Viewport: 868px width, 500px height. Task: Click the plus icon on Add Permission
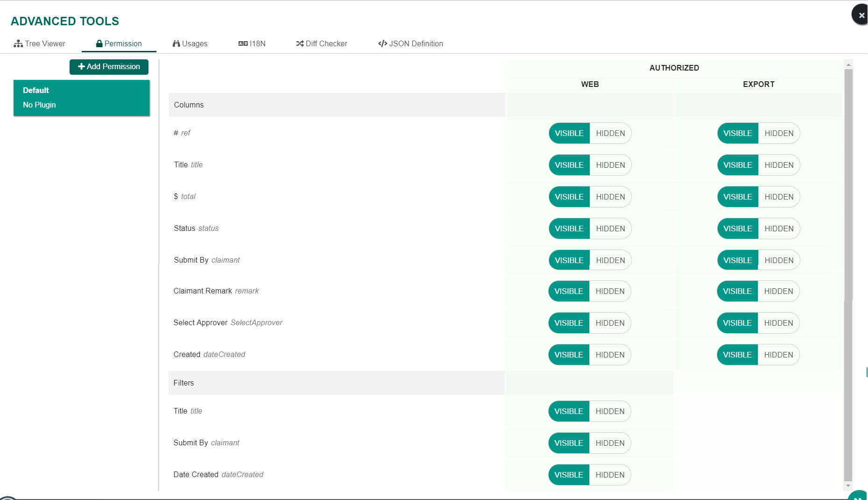click(x=81, y=67)
